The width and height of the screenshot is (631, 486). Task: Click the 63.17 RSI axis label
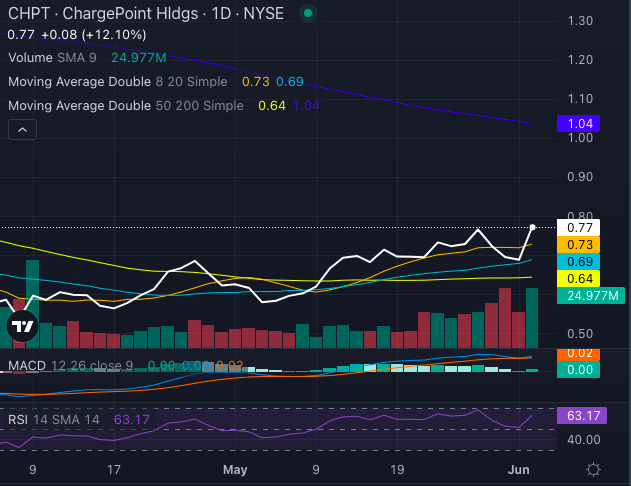[x=582, y=416]
